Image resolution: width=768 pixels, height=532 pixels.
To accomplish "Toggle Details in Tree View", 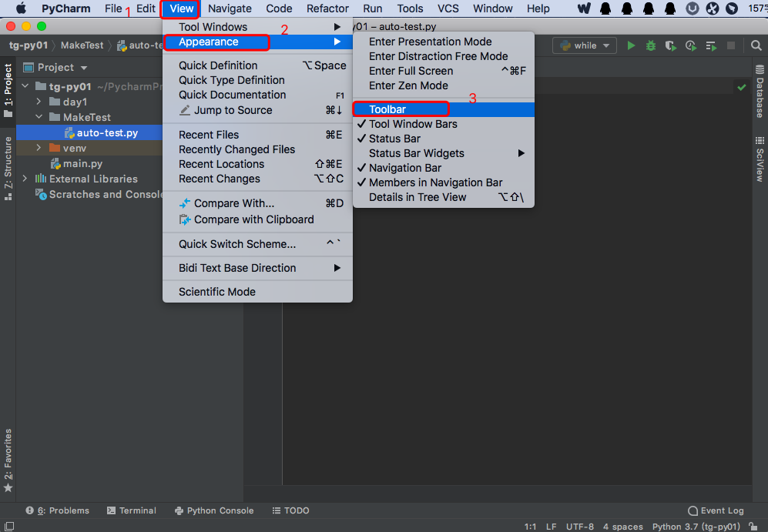I will pos(443,197).
